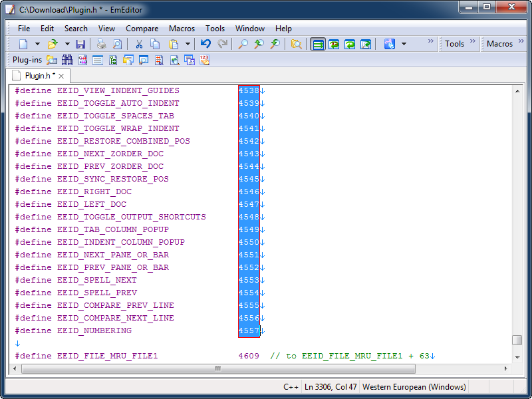
Task: Open Print Preview from the toolbar
Action: coord(118,44)
